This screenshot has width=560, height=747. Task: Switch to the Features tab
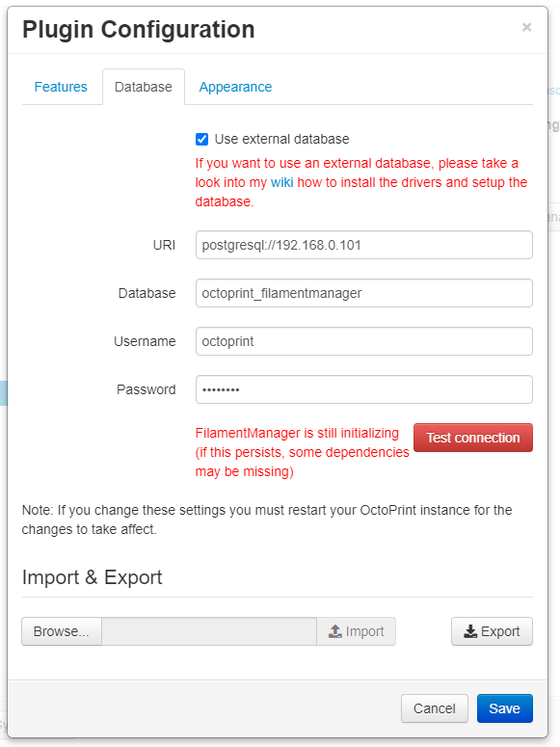point(61,87)
